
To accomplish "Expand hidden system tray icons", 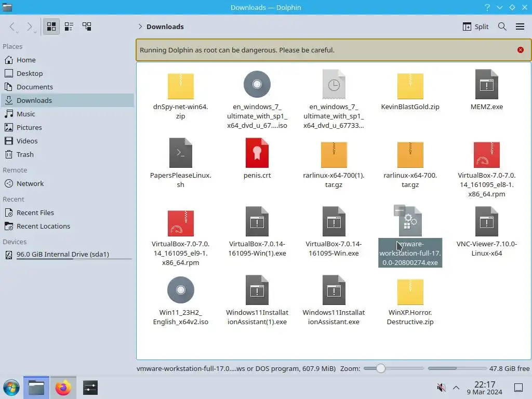I will 456,388.
